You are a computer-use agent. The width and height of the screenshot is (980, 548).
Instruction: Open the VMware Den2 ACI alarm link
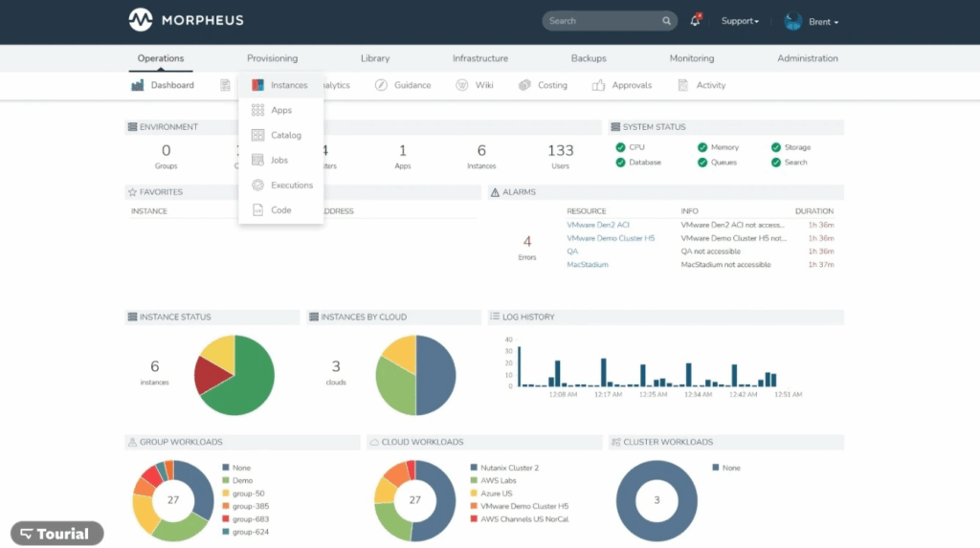tap(598, 225)
